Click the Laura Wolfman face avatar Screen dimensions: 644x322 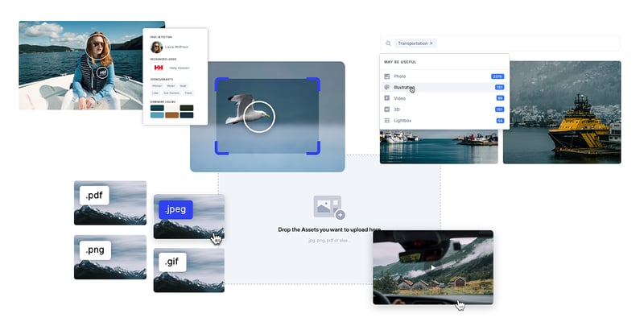tap(157, 47)
